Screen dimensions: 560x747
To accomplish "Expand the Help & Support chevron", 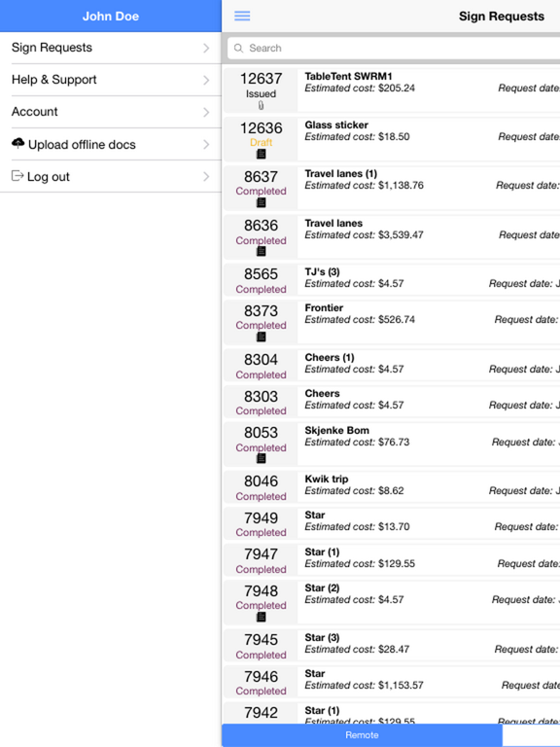I will 206,80.
